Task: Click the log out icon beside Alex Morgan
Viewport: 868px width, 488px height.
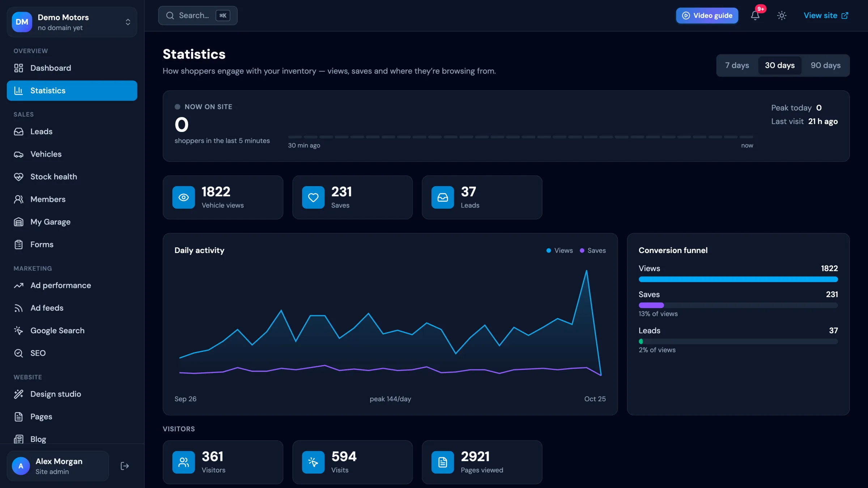Action: [124, 466]
